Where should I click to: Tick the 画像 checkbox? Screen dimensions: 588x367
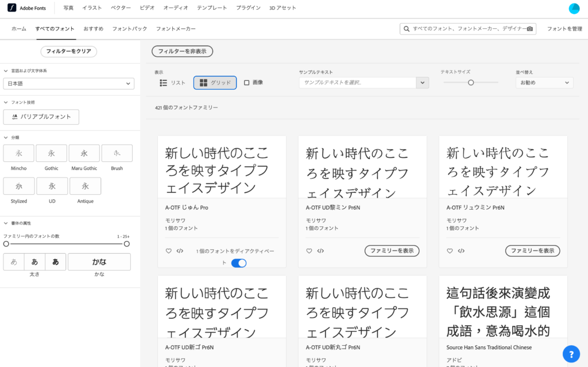247,83
